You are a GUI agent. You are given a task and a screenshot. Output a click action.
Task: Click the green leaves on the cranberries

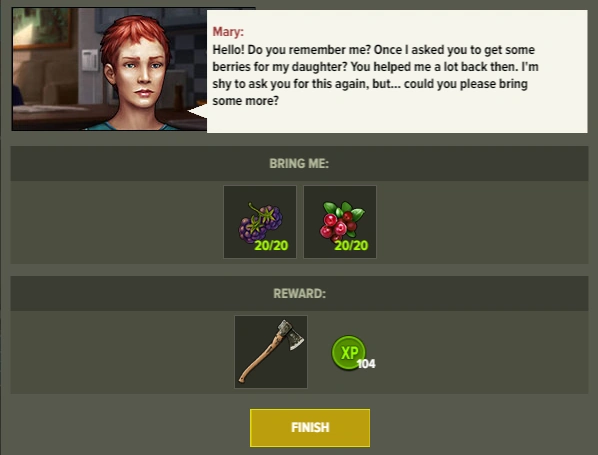(x=344, y=210)
